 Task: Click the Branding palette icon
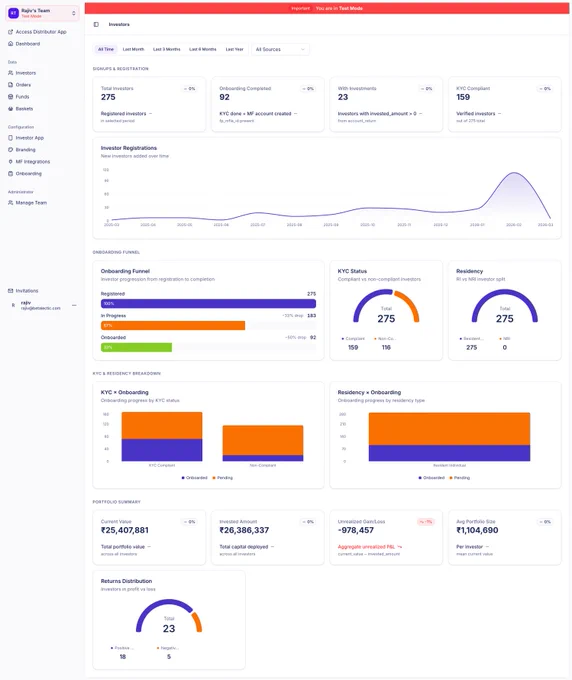pyautogui.click(x=10, y=150)
